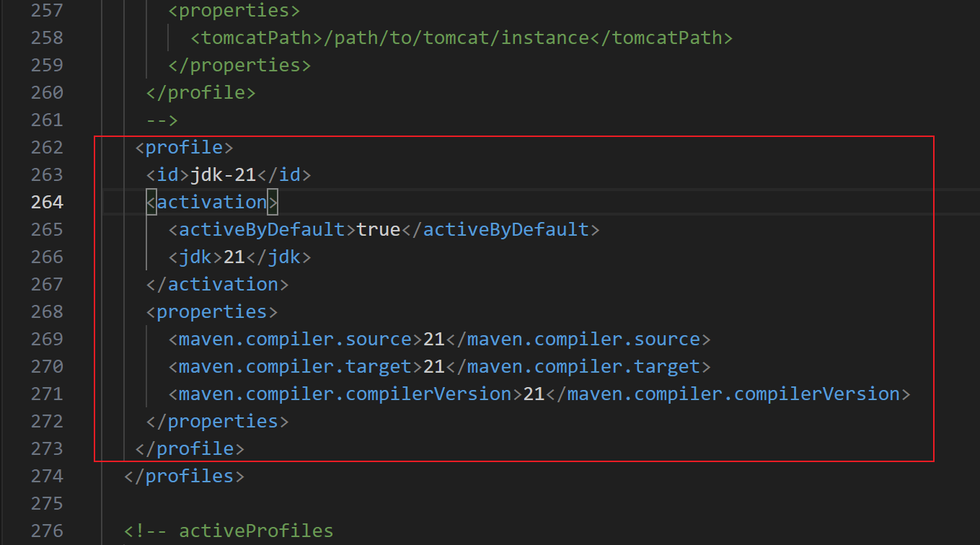Click the activeProfiles comment text
The image size is (980, 545).
[x=256, y=530]
